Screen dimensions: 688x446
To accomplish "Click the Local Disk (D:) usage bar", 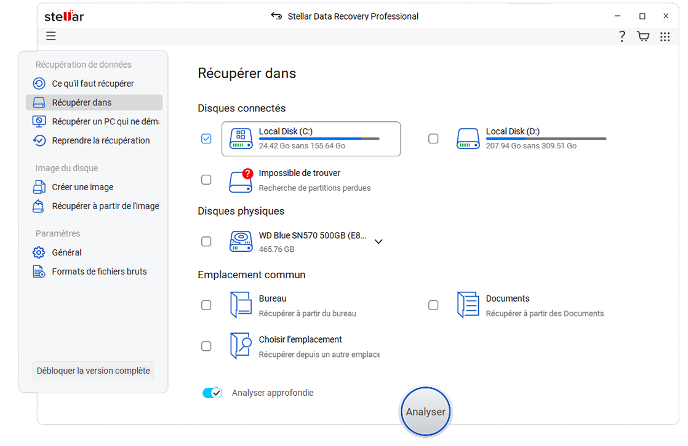I will [x=546, y=139].
